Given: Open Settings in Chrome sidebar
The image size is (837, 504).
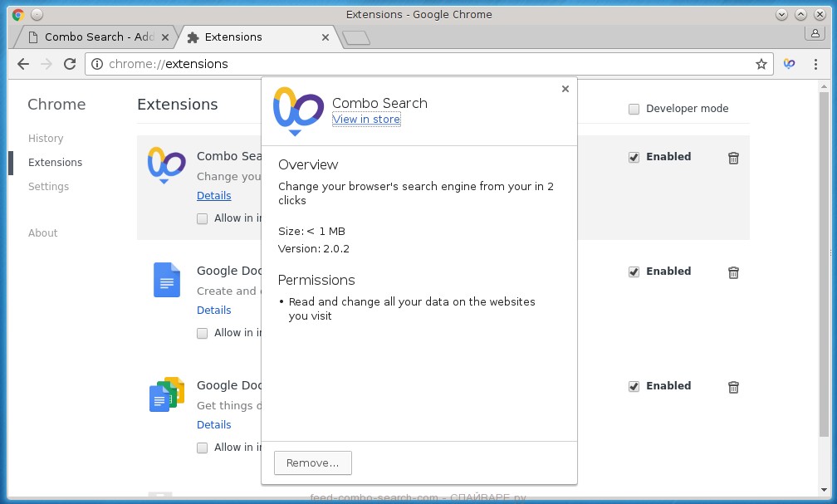Looking at the screenshot, I should [x=48, y=187].
